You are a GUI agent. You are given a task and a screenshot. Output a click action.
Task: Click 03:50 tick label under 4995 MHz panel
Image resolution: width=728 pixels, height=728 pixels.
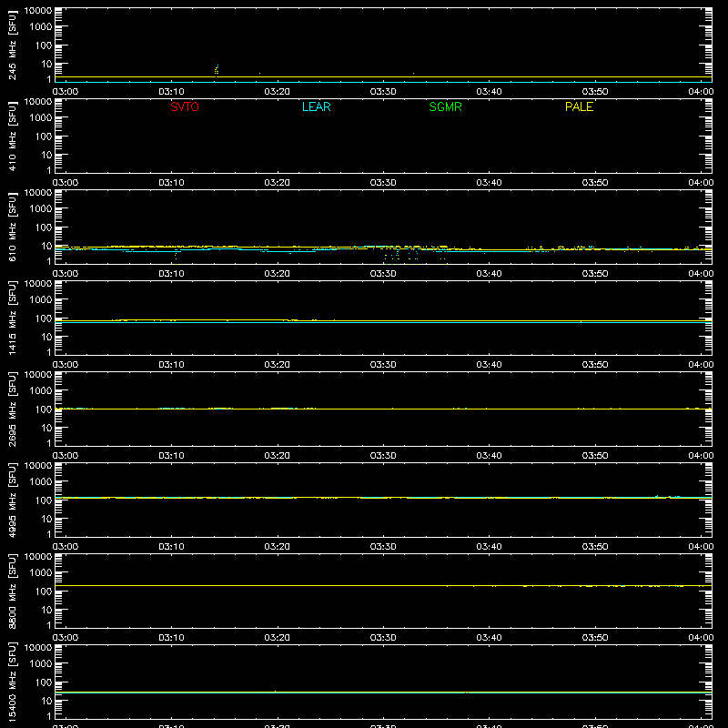[x=595, y=547]
